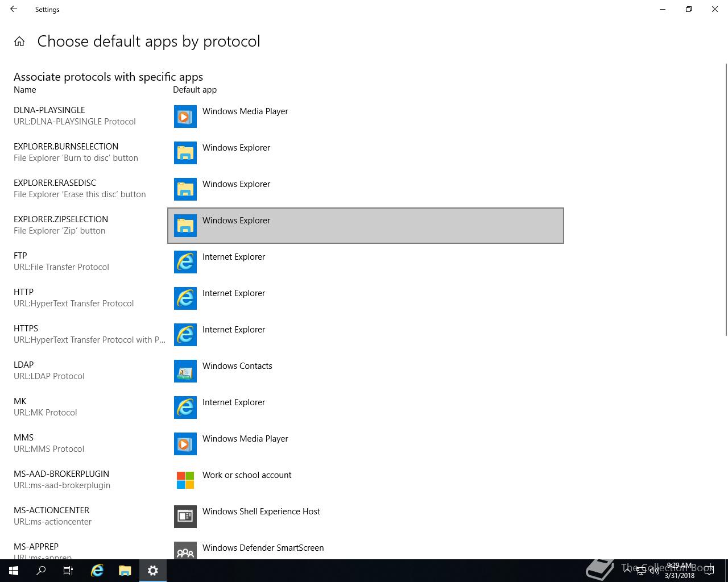
Task: Launch Internet Explorer from taskbar
Action: coord(97,571)
